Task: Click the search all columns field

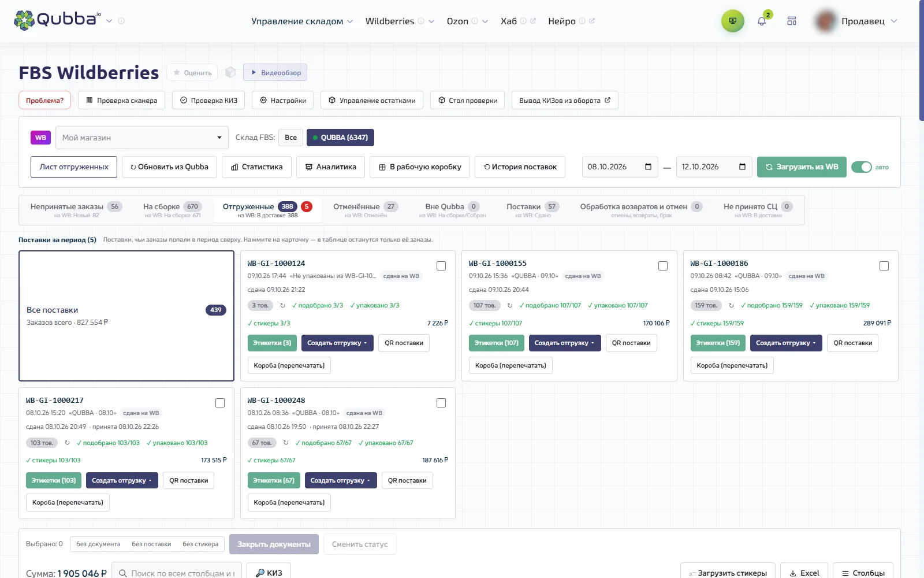Action: (177, 573)
